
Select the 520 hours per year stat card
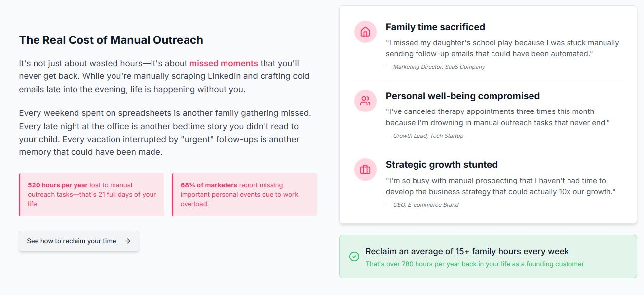(92, 194)
